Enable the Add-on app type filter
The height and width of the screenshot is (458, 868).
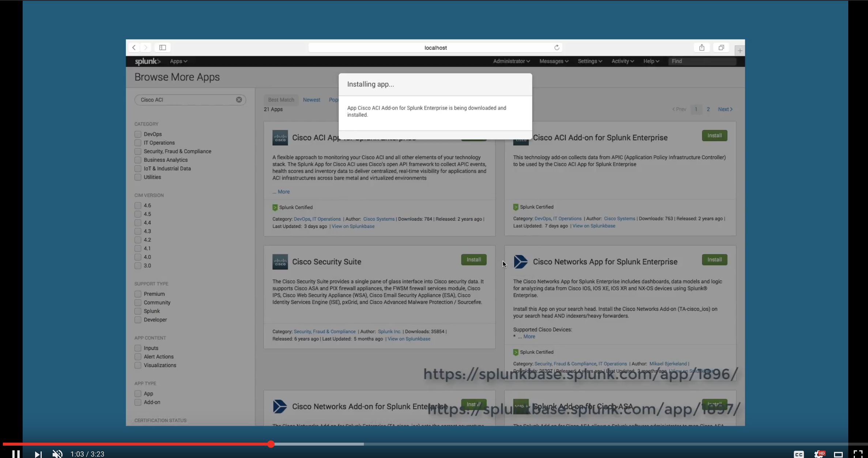pyautogui.click(x=138, y=402)
